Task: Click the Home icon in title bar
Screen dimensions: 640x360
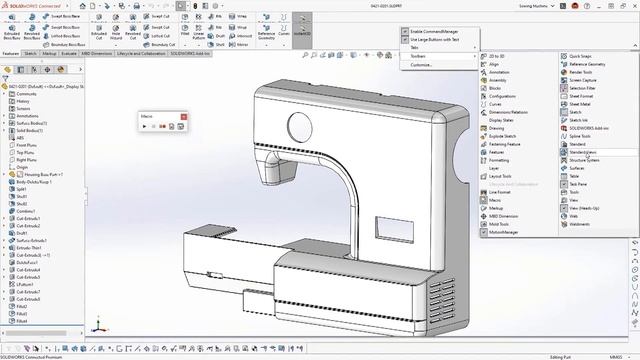Action: point(82,6)
